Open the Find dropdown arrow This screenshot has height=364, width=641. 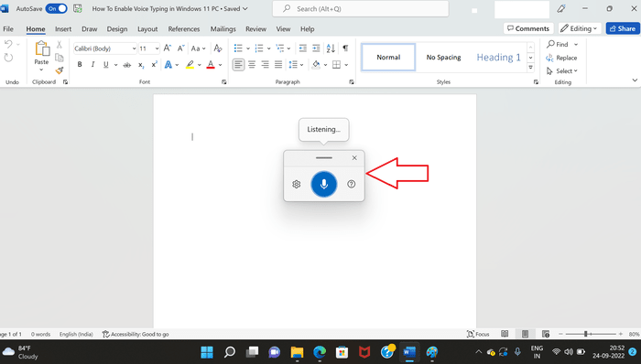click(x=576, y=45)
